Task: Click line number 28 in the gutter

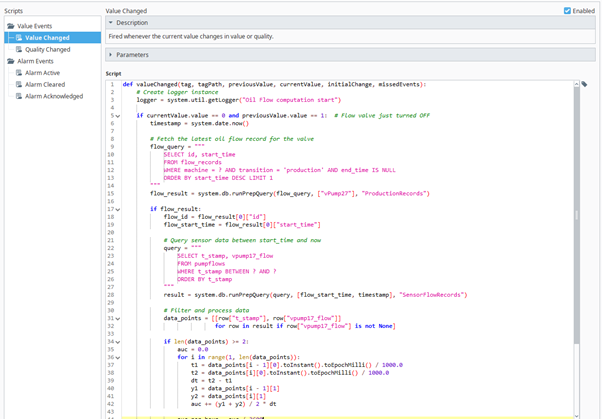Action: [x=111, y=295]
